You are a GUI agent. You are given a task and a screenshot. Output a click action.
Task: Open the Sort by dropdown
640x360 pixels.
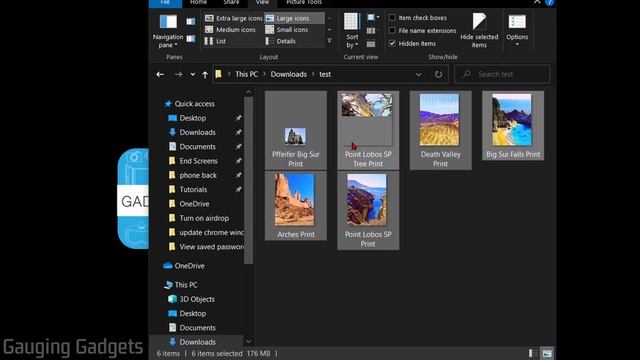(x=351, y=31)
